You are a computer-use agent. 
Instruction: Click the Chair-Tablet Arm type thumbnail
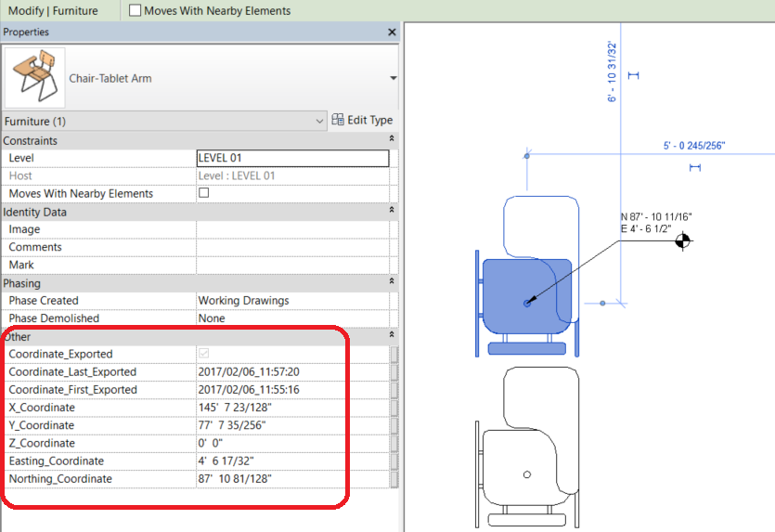click(33, 78)
